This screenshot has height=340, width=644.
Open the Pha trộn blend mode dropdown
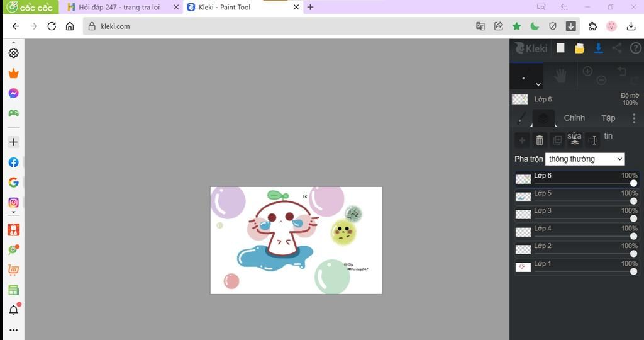click(x=584, y=159)
